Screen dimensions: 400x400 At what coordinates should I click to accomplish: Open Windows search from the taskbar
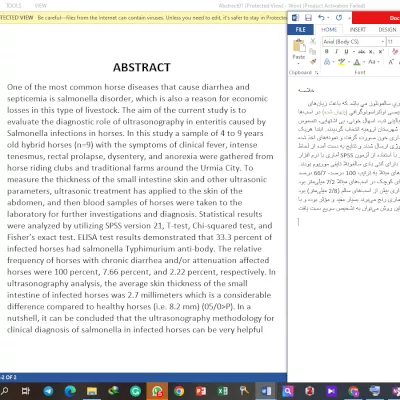click(x=5, y=391)
